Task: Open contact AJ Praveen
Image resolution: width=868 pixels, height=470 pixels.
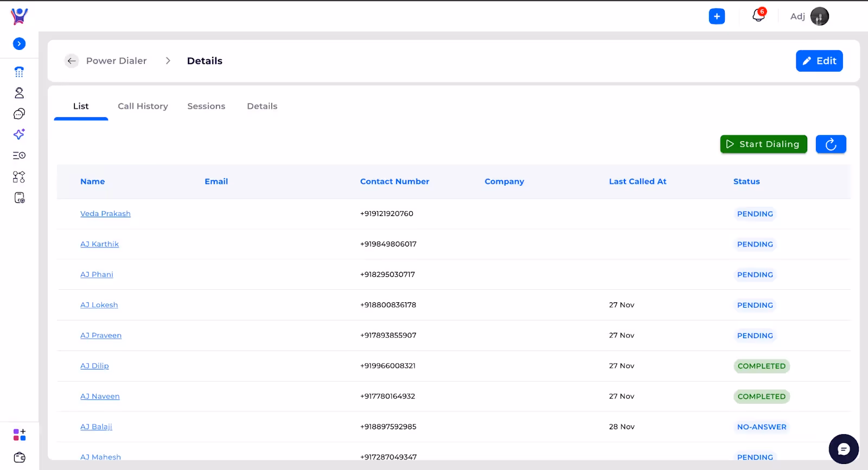Action: pos(101,335)
